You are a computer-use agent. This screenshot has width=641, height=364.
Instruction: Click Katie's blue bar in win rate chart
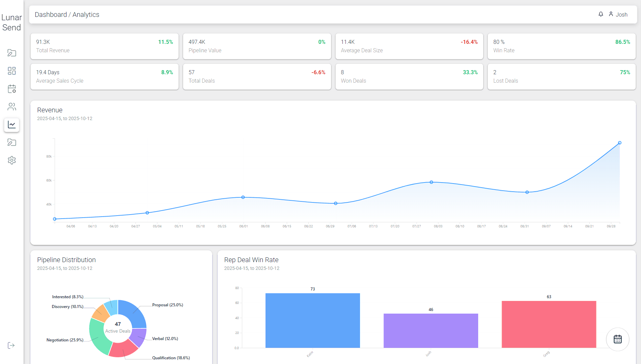[312, 320]
